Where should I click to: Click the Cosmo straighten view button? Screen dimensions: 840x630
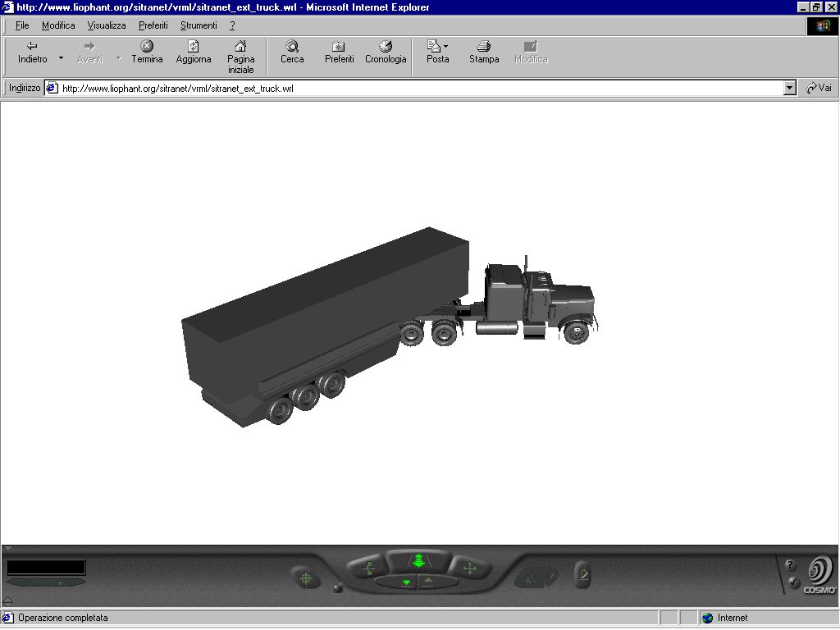coord(583,575)
